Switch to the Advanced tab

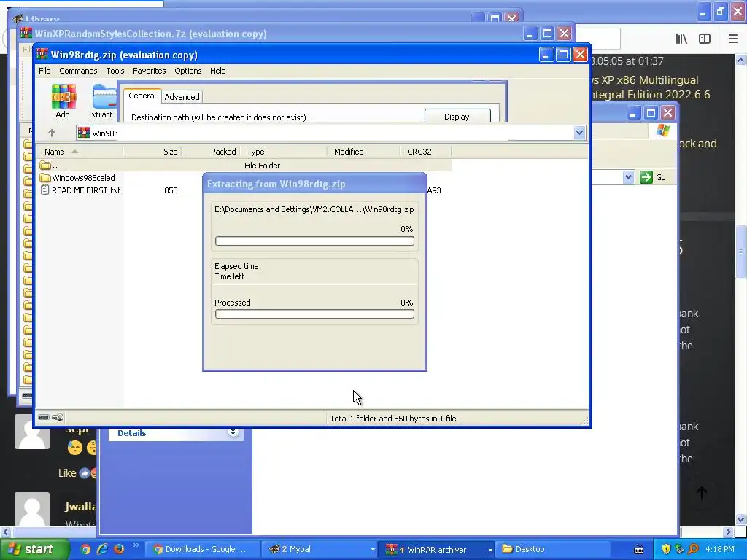coord(182,97)
